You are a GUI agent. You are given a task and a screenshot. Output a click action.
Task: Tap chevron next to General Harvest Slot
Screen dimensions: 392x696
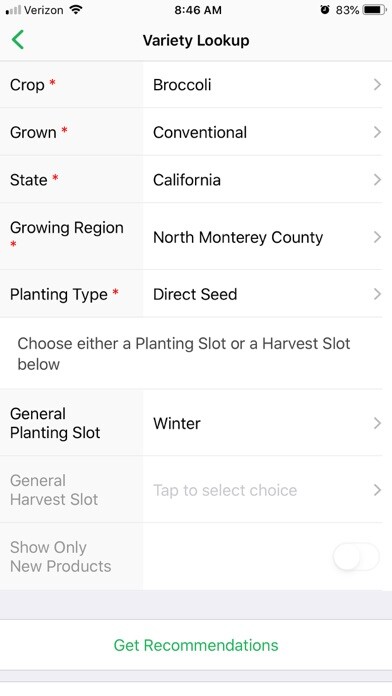point(377,490)
